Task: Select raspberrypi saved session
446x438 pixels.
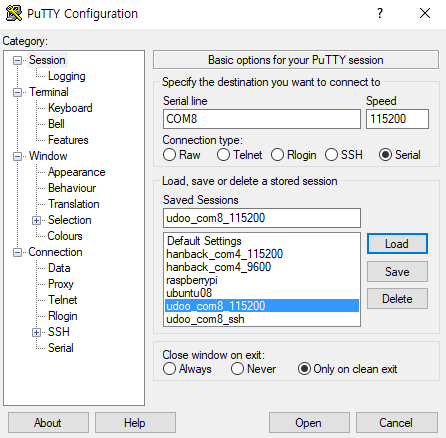Action: coord(262,280)
